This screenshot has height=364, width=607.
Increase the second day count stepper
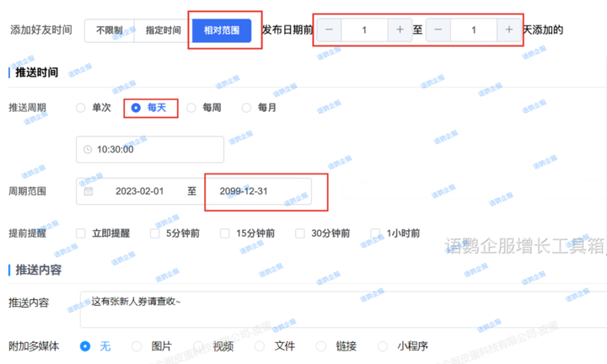point(508,29)
